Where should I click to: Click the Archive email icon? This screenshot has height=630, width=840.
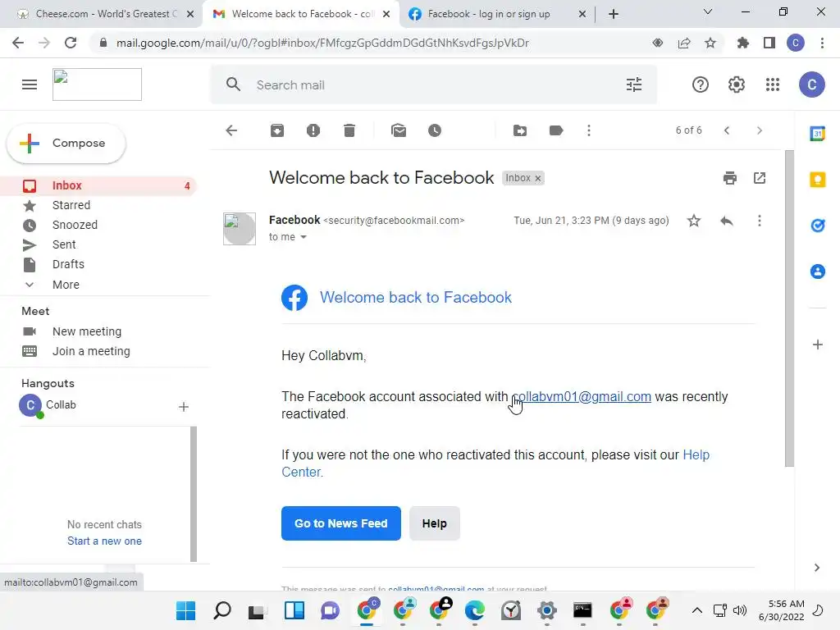point(277,130)
